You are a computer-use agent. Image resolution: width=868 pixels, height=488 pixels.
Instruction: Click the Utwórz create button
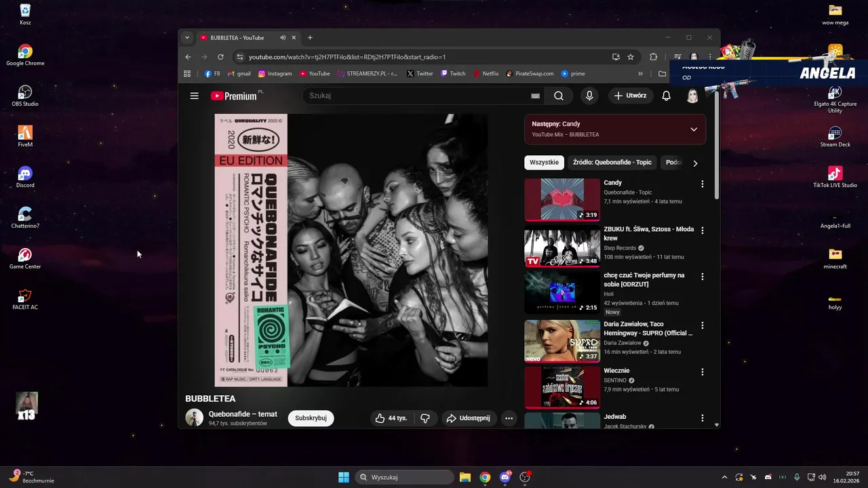pos(630,96)
